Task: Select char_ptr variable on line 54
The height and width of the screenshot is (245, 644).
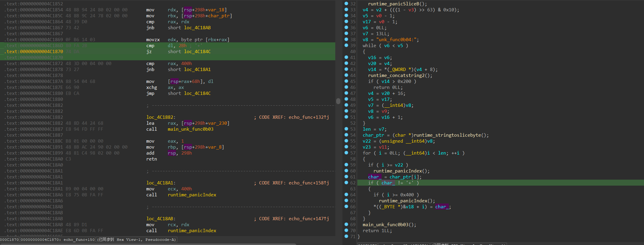Action: click(x=373, y=135)
